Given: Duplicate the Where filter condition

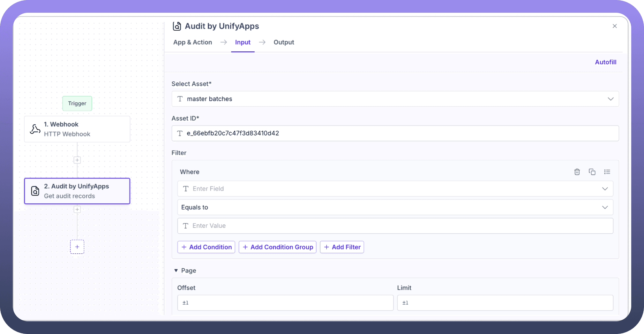Looking at the screenshot, I should (x=592, y=172).
